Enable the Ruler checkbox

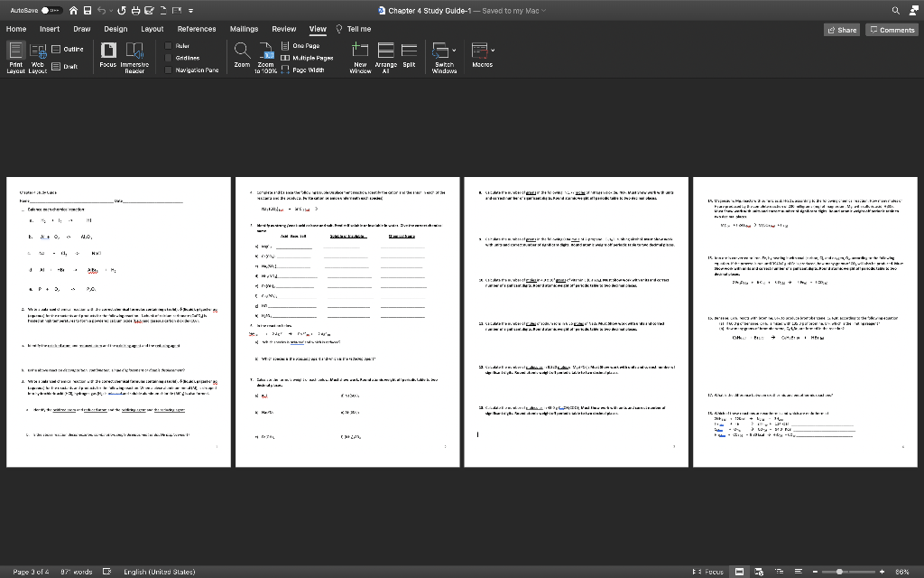168,45
